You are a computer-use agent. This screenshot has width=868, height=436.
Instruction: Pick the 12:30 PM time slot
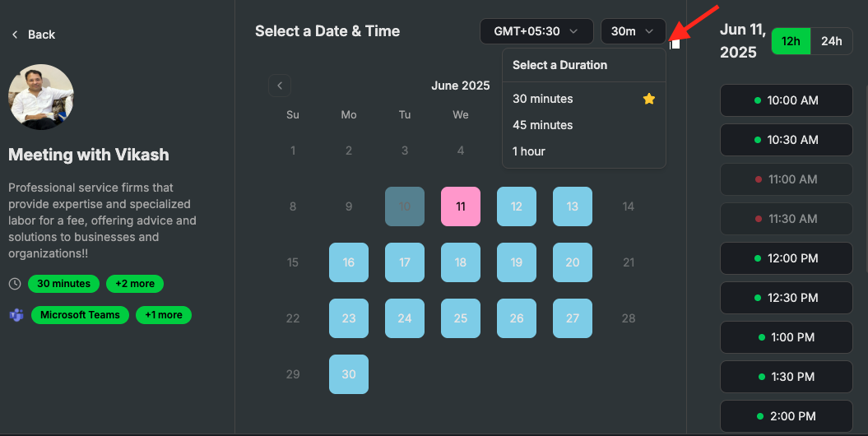(786, 299)
